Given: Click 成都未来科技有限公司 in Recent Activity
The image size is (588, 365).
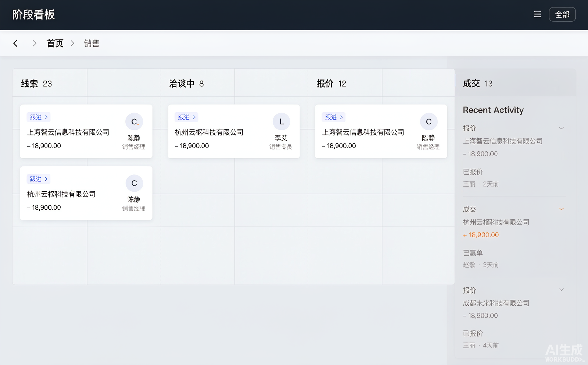Looking at the screenshot, I should pyautogui.click(x=496, y=303).
